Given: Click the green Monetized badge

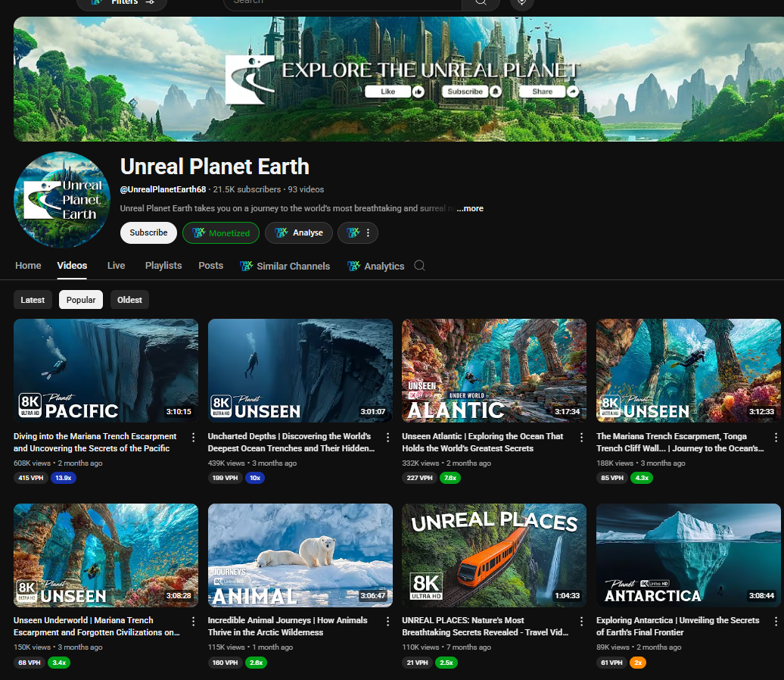Looking at the screenshot, I should point(221,232).
